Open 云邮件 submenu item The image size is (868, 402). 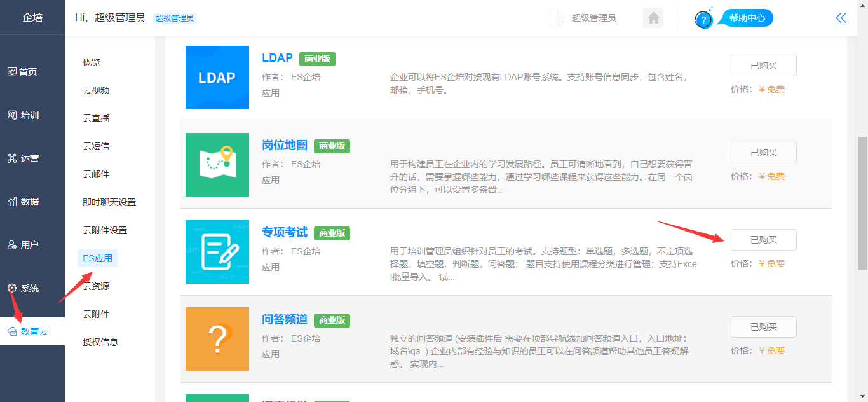click(x=96, y=174)
